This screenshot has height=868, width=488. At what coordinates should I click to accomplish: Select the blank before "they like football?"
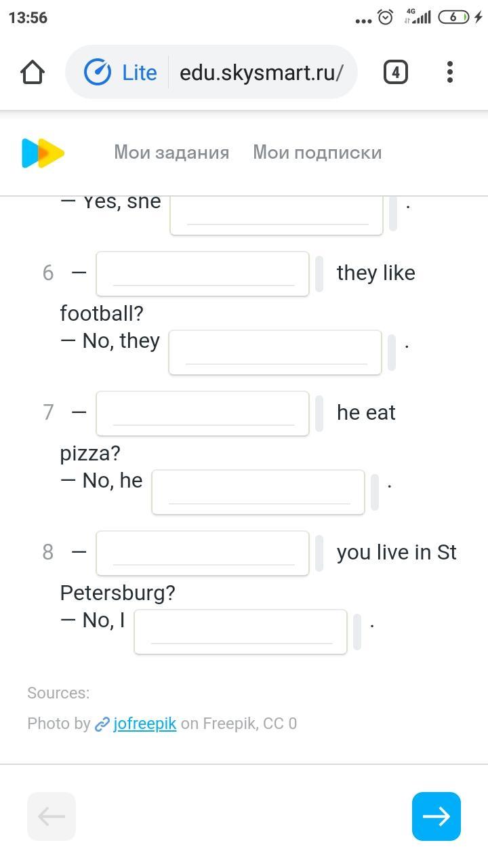coord(203,274)
